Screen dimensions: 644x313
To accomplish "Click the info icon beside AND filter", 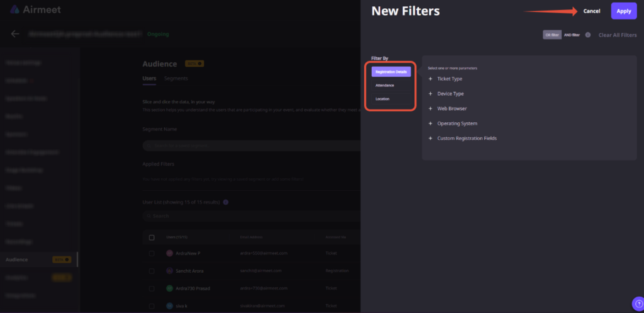I will [587, 35].
